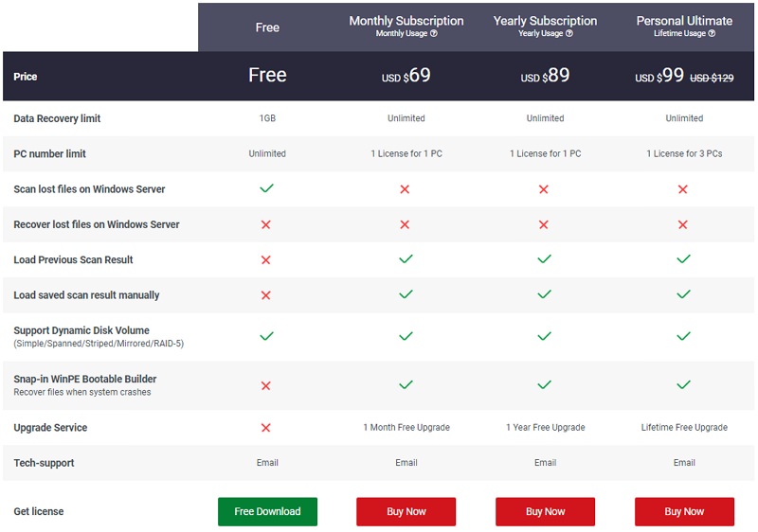Click the Monthly cross for Recover lost files on Windows Server

tap(405, 224)
